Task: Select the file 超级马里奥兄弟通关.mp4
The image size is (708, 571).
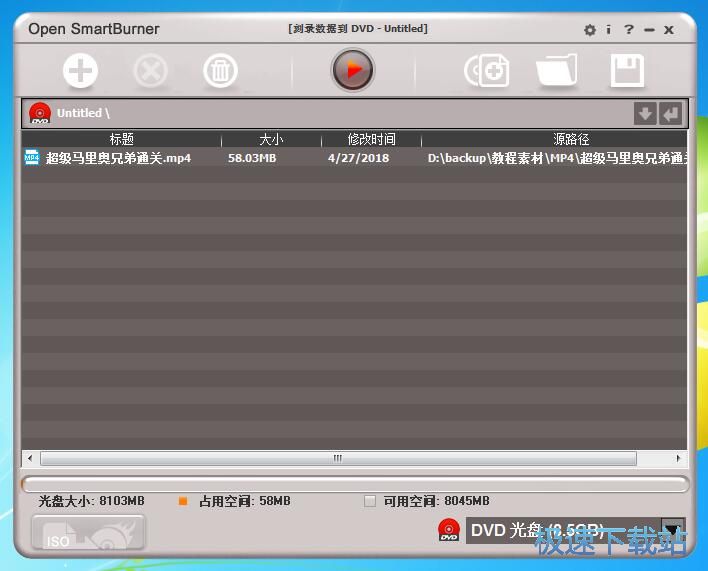Action: point(118,158)
